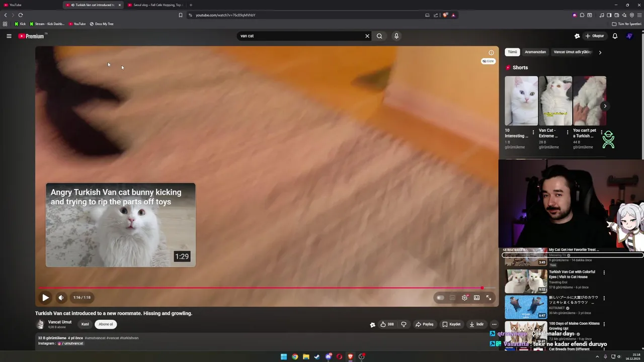Show next Shorts with right arrow
This screenshot has width=644, height=362.
(605, 106)
